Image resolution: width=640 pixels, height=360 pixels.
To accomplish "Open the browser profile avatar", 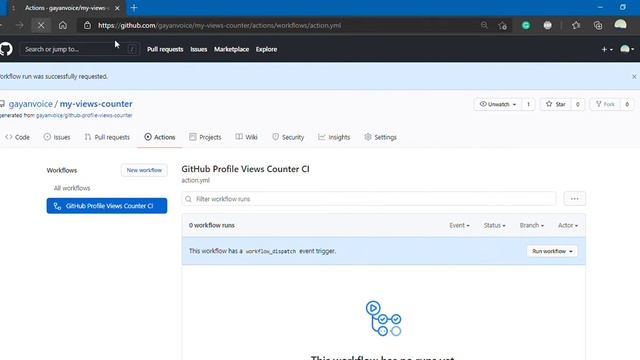I will 620,25.
